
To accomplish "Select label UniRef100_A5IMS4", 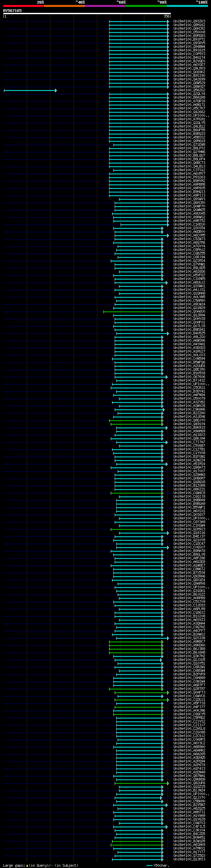I will click(x=189, y=464).
